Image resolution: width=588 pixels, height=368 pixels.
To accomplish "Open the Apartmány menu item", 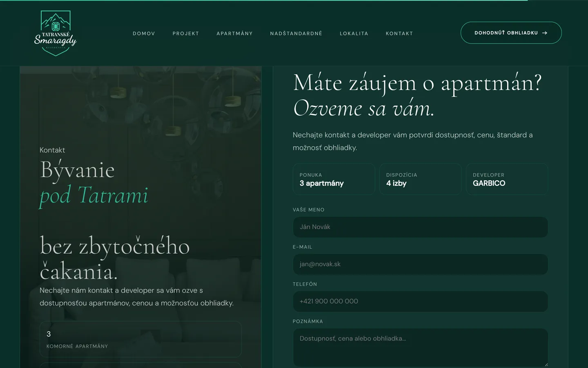I will (x=234, y=34).
